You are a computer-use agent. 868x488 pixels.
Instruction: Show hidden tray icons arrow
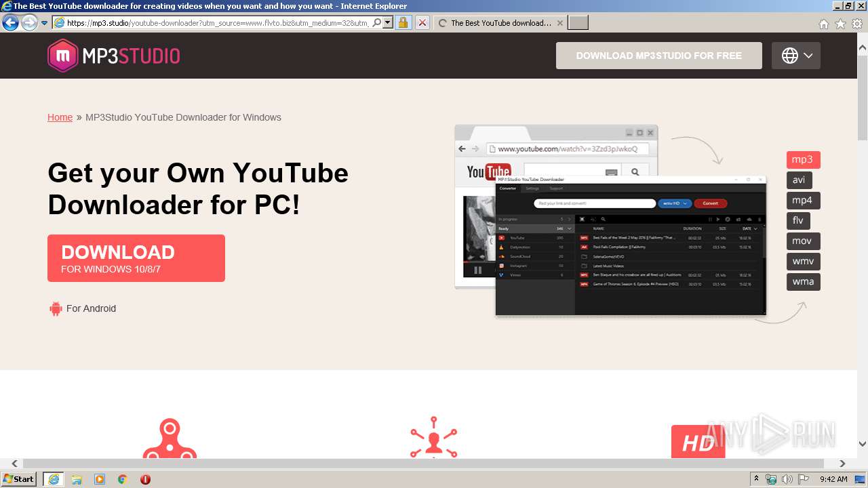[757, 479]
